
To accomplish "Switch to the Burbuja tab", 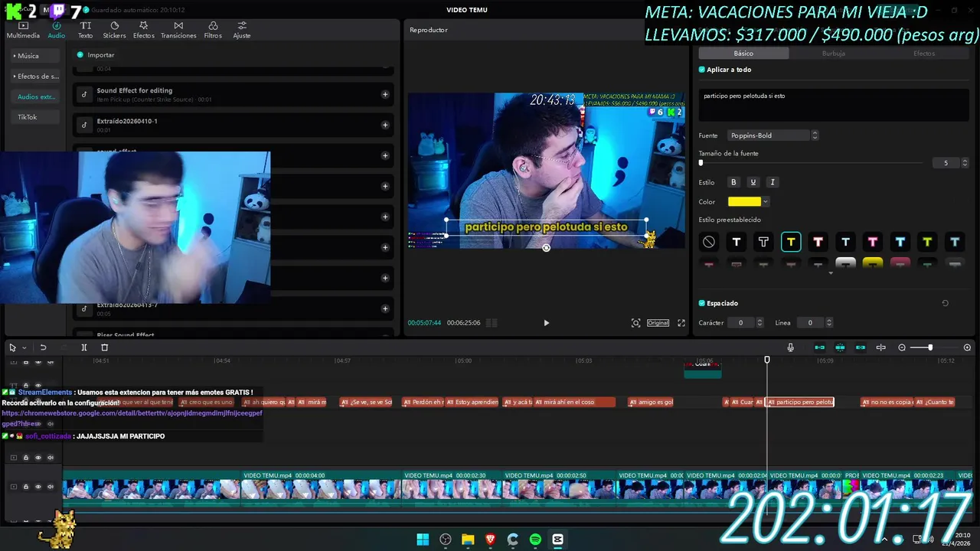I will 834,54.
